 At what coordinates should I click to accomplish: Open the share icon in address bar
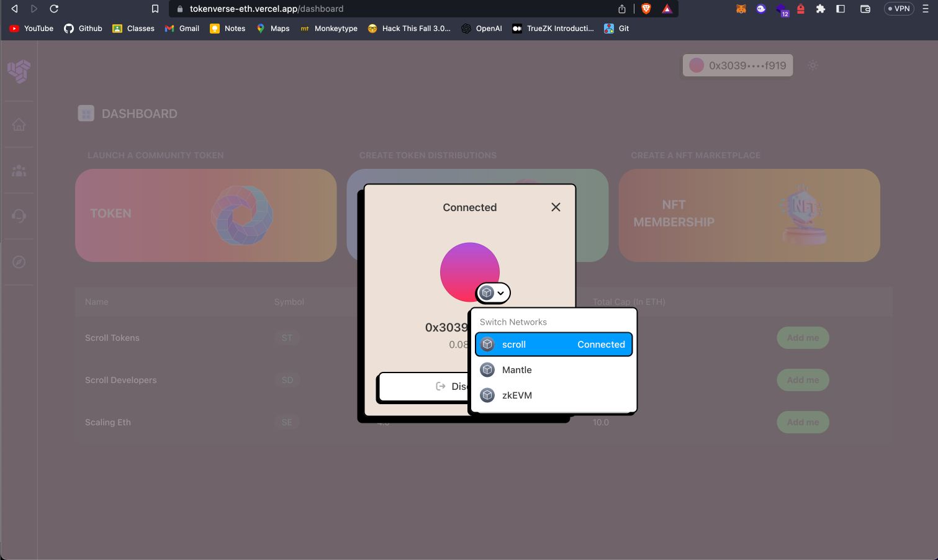click(622, 9)
